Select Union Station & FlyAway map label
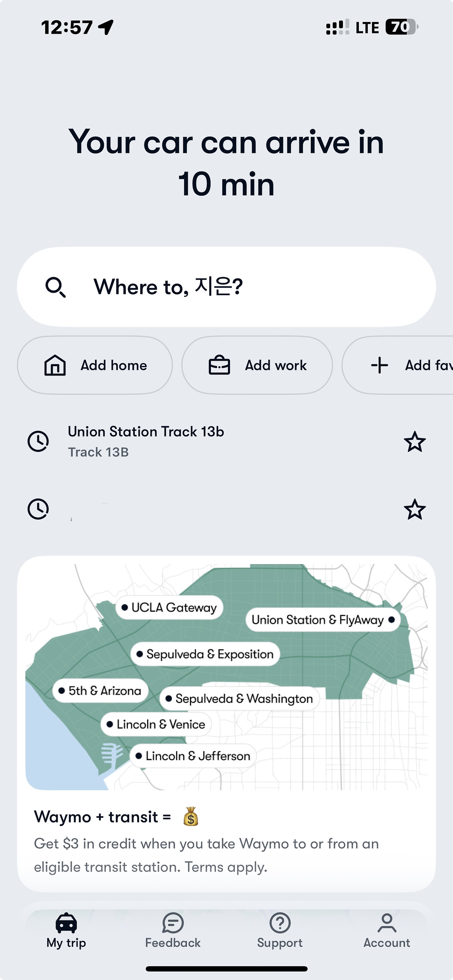Image resolution: width=453 pixels, height=980 pixels. click(323, 620)
